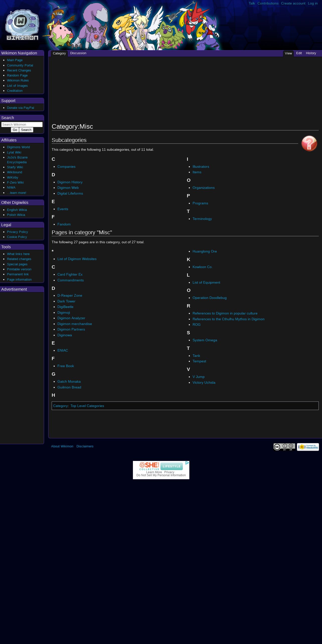Open the Creative Commons BY-SA license badge
The width and height of the screenshot is (322, 644).
284,447
